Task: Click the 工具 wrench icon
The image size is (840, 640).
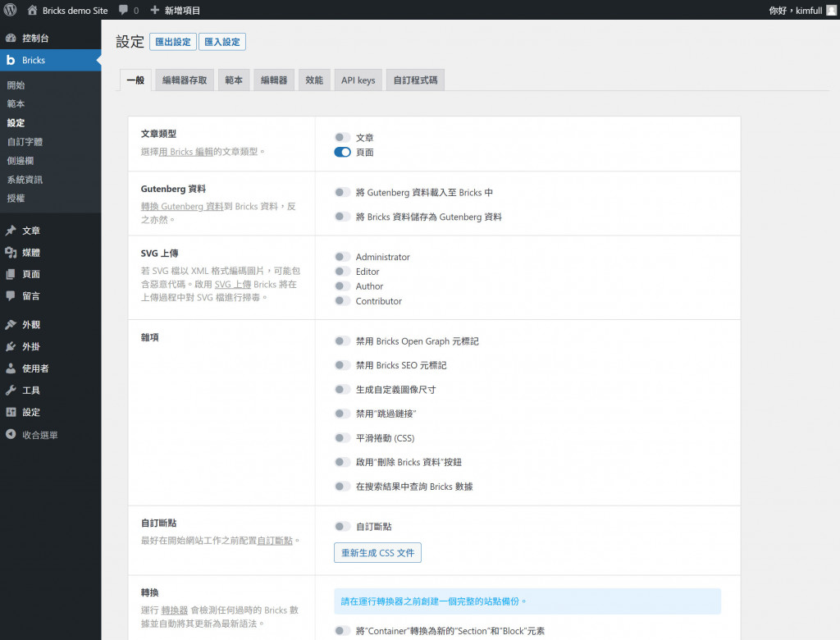Action: 11,391
